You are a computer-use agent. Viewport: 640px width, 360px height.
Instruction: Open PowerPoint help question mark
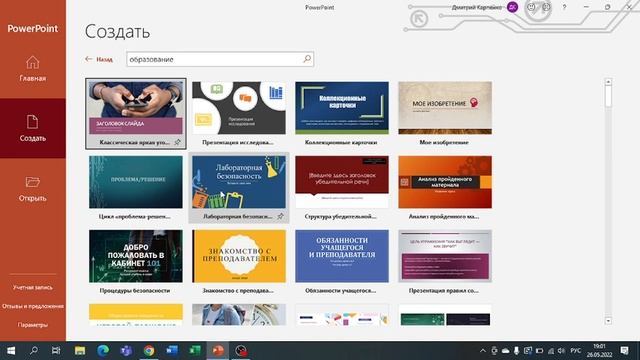tap(564, 7)
